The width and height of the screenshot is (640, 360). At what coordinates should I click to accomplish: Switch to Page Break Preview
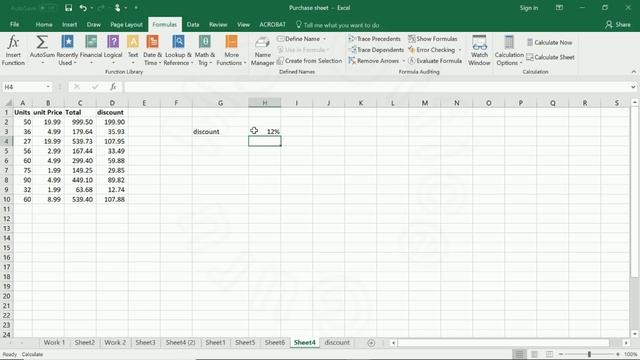(549, 354)
